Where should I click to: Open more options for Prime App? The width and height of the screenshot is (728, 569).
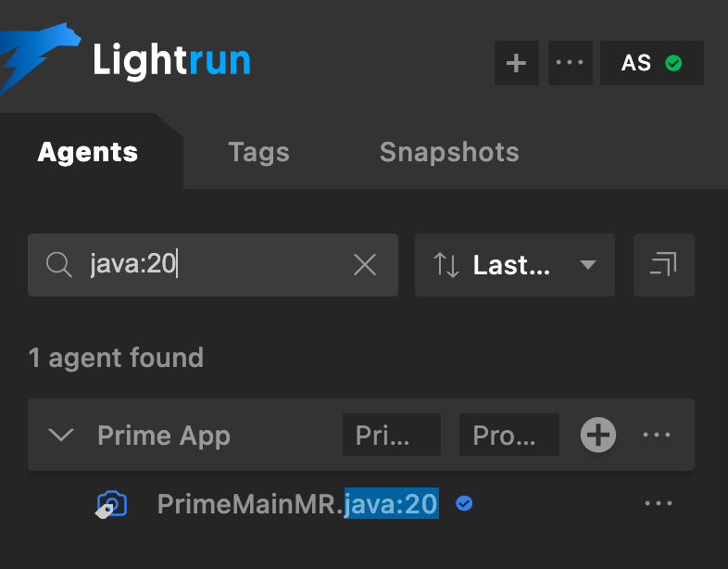[x=657, y=435]
